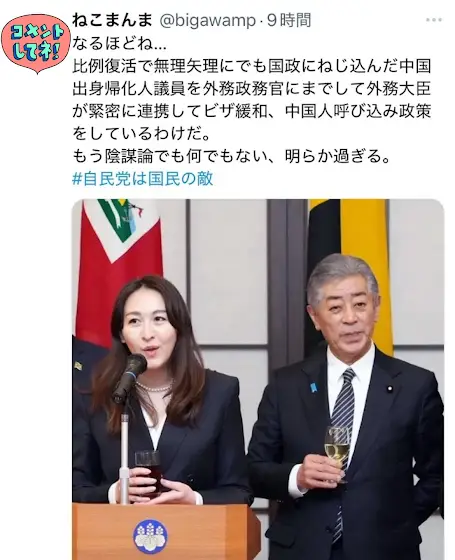Open the ねこまんま profile name

click(x=112, y=20)
